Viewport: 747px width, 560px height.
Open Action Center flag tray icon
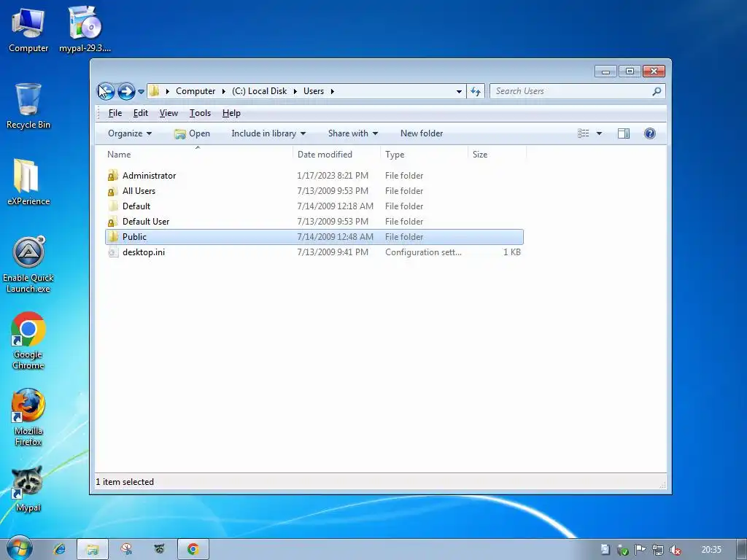coord(640,550)
